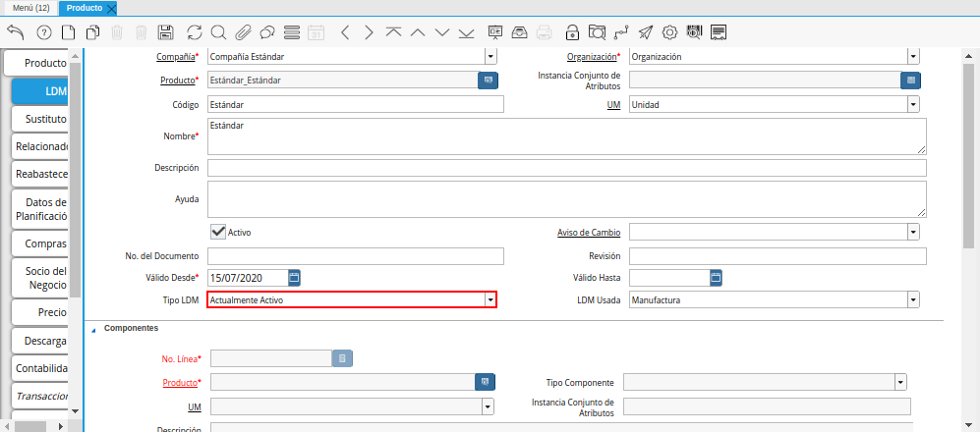The width and height of the screenshot is (980, 432).
Task: Go to next record arrow
Action: pyautogui.click(x=369, y=32)
